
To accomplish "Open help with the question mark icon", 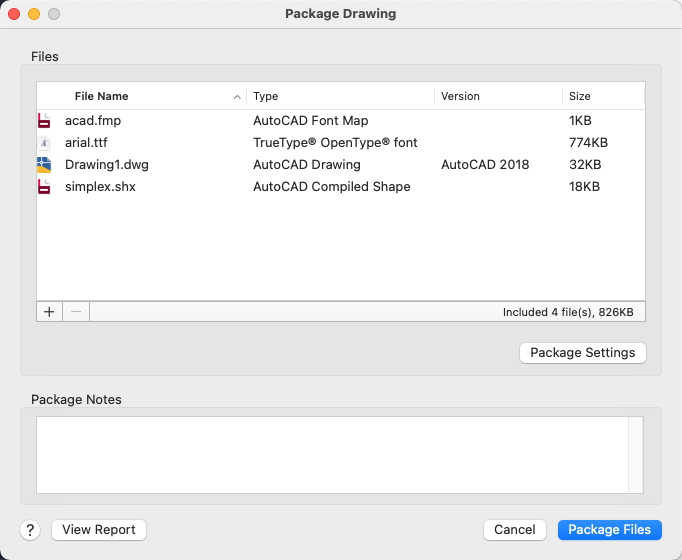I will [30, 530].
